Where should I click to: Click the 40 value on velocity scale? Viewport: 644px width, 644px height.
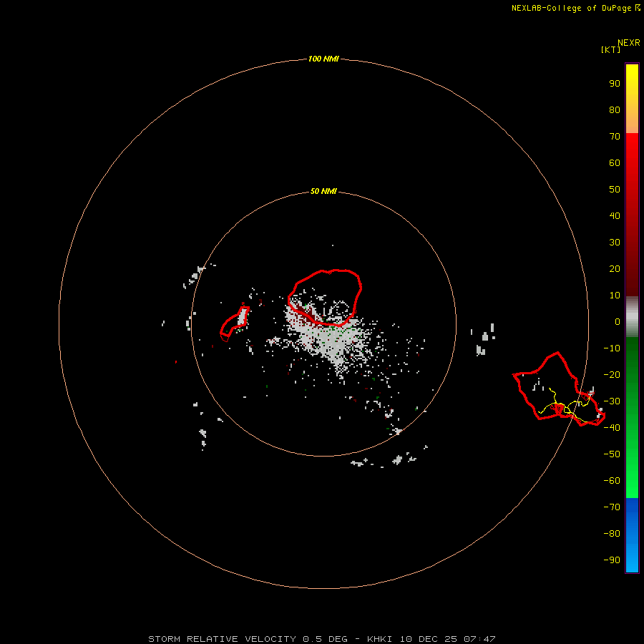click(615, 215)
